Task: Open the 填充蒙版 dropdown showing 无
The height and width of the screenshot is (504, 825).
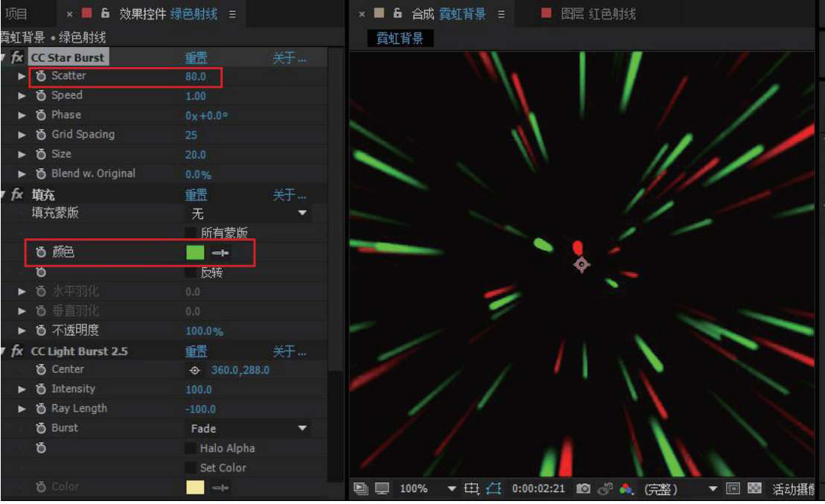Action: pyautogui.click(x=248, y=213)
